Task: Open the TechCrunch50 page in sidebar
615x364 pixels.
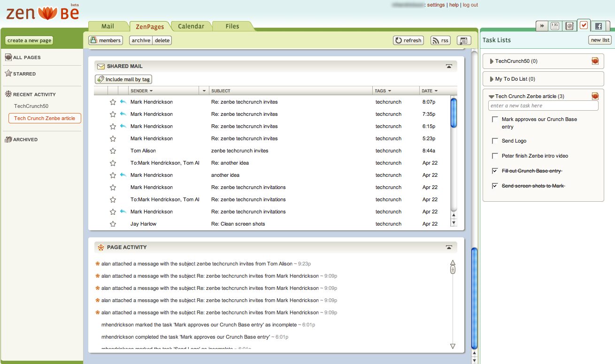Action: pyautogui.click(x=31, y=106)
